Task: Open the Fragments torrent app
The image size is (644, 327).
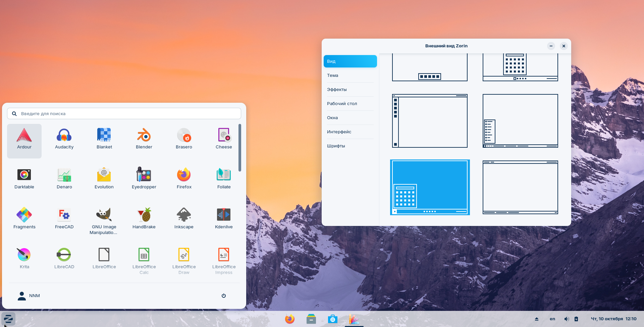Action: point(24,221)
